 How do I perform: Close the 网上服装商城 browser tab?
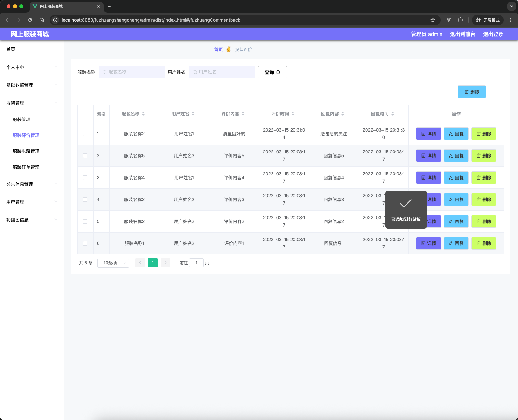tap(98, 6)
